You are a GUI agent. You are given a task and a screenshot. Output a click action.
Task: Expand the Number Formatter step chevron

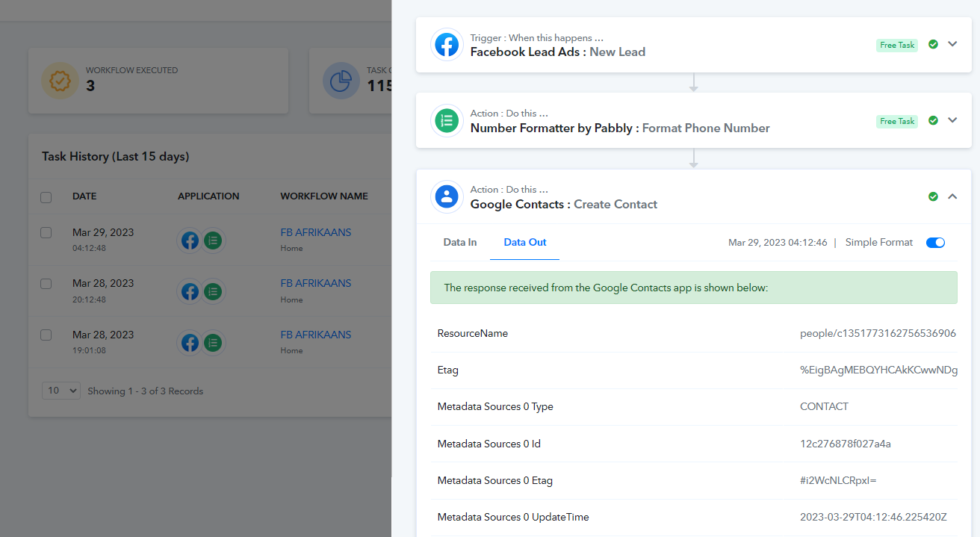[x=952, y=120]
